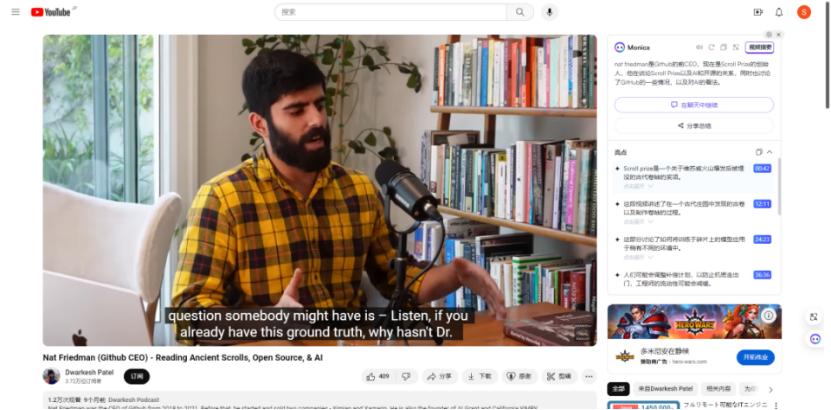The height and width of the screenshot is (410, 831).
Task: Jump to the 24:23 timestamp highlight
Action: [x=762, y=239]
